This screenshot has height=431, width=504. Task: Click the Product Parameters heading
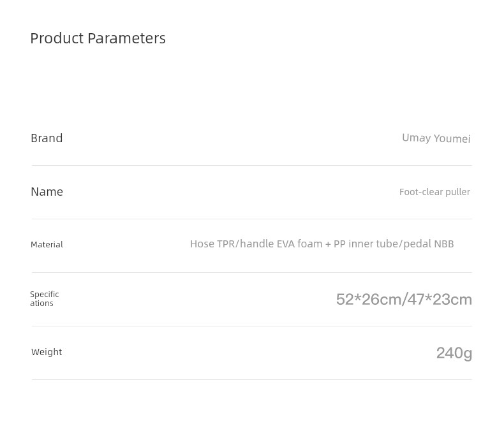click(x=98, y=38)
